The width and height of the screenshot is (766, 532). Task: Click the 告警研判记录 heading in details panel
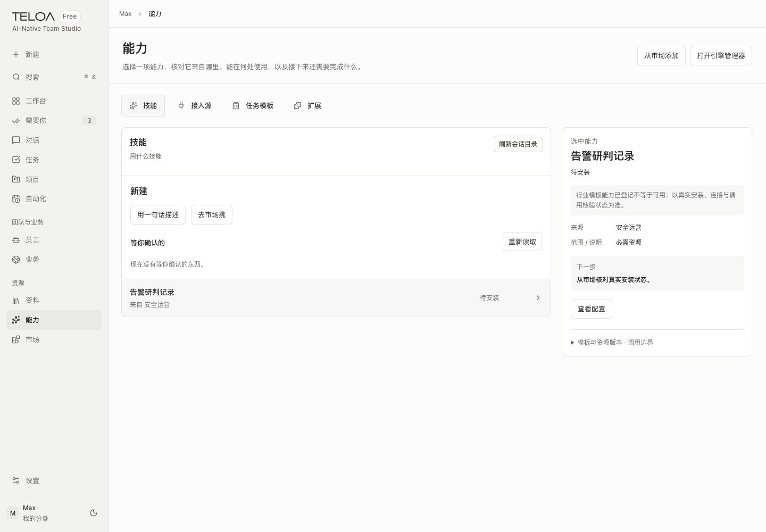click(603, 156)
